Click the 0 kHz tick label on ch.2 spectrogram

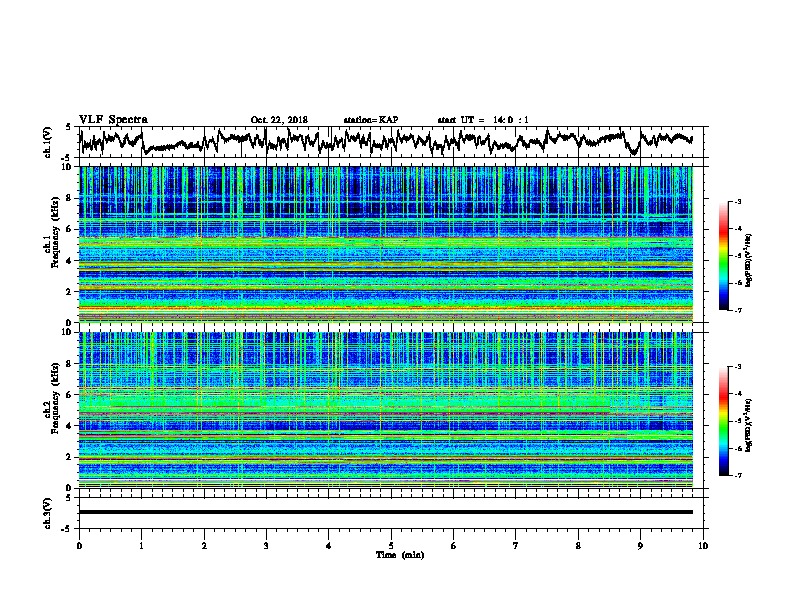70,488
